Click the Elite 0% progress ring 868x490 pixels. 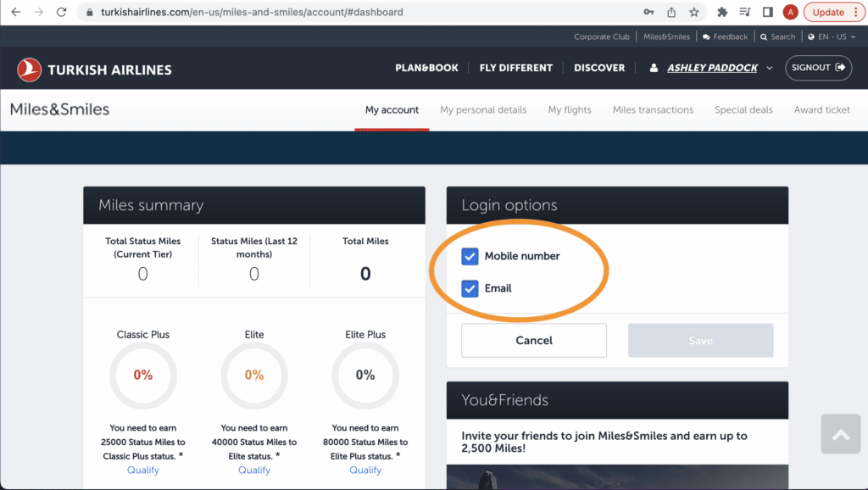[254, 376]
